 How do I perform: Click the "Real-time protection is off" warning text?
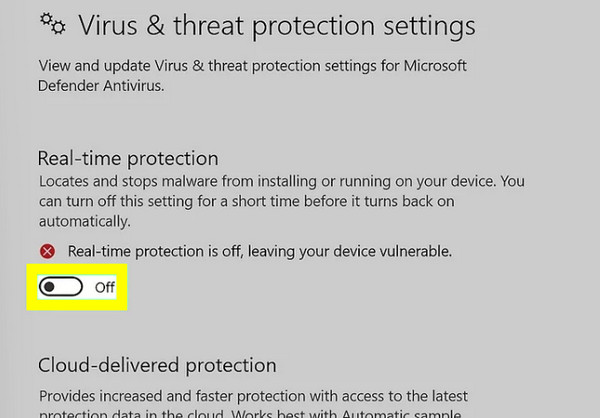[x=200, y=251]
